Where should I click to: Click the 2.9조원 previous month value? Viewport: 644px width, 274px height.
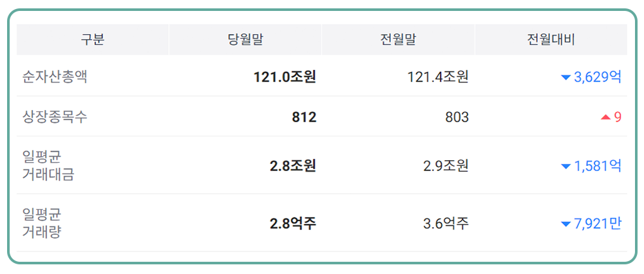pos(446,166)
